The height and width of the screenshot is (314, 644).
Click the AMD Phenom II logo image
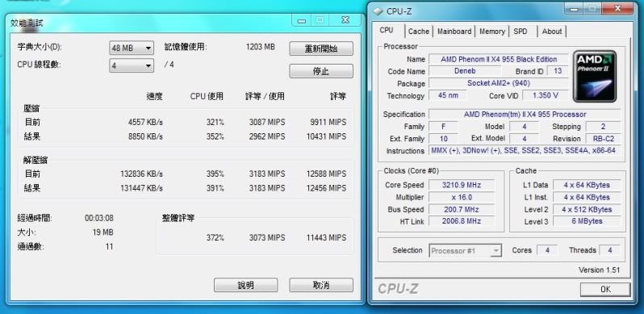(595, 77)
